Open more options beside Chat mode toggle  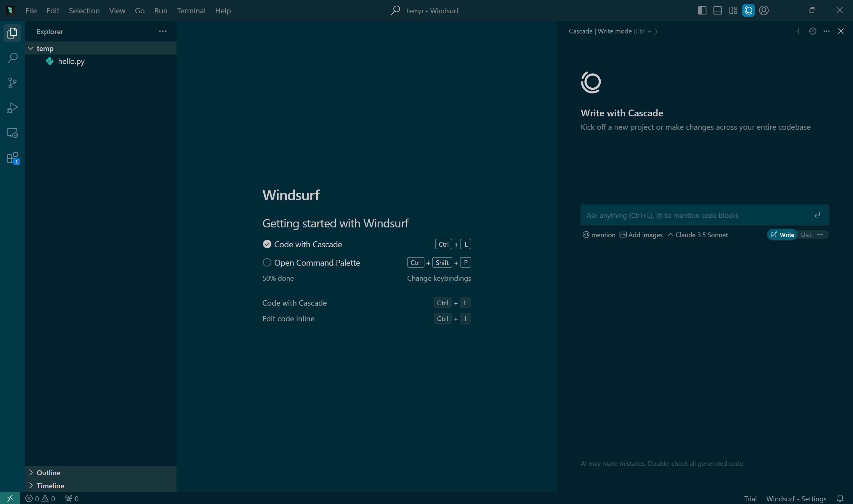820,235
